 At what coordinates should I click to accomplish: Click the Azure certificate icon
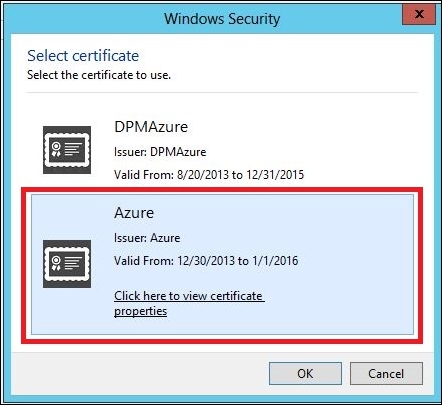(67, 264)
